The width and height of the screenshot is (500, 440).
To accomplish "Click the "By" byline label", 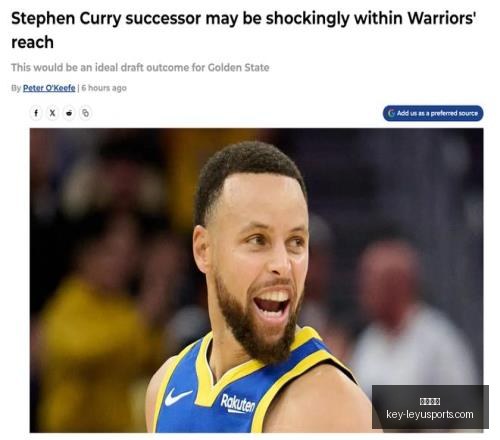I will [x=16, y=88].
